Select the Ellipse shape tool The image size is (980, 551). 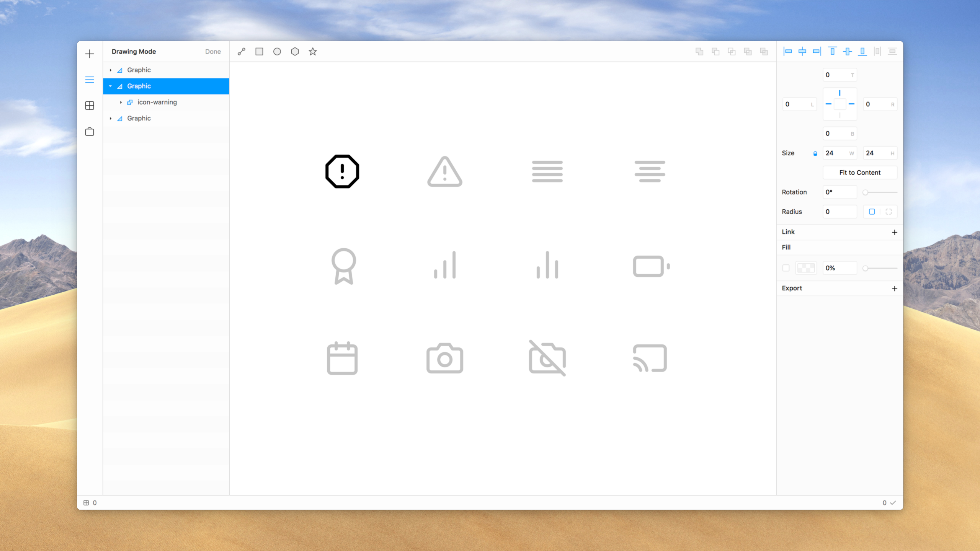point(277,51)
